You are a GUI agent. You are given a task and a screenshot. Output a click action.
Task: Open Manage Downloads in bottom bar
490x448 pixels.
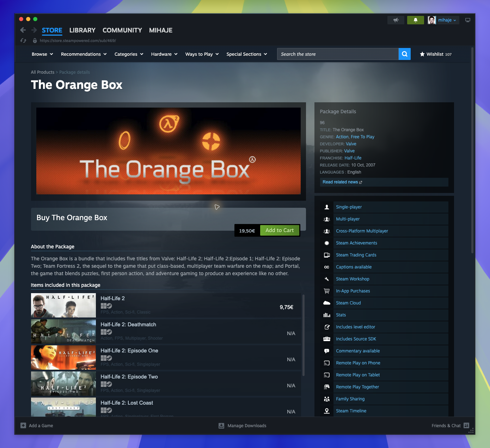(243, 425)
